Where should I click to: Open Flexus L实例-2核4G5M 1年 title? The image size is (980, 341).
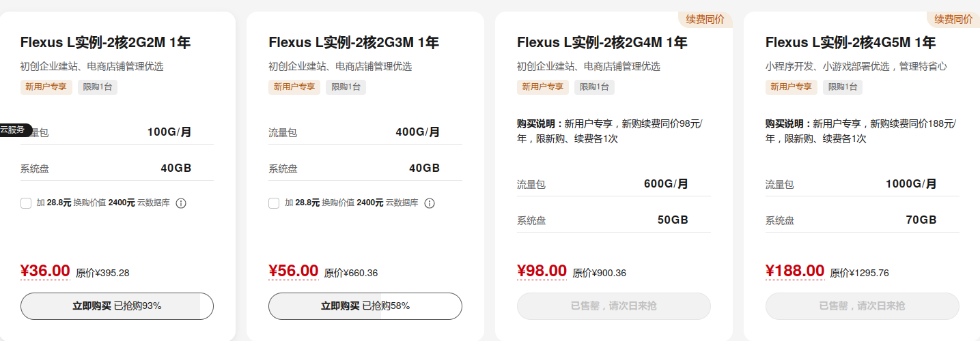tap(850, 43)
